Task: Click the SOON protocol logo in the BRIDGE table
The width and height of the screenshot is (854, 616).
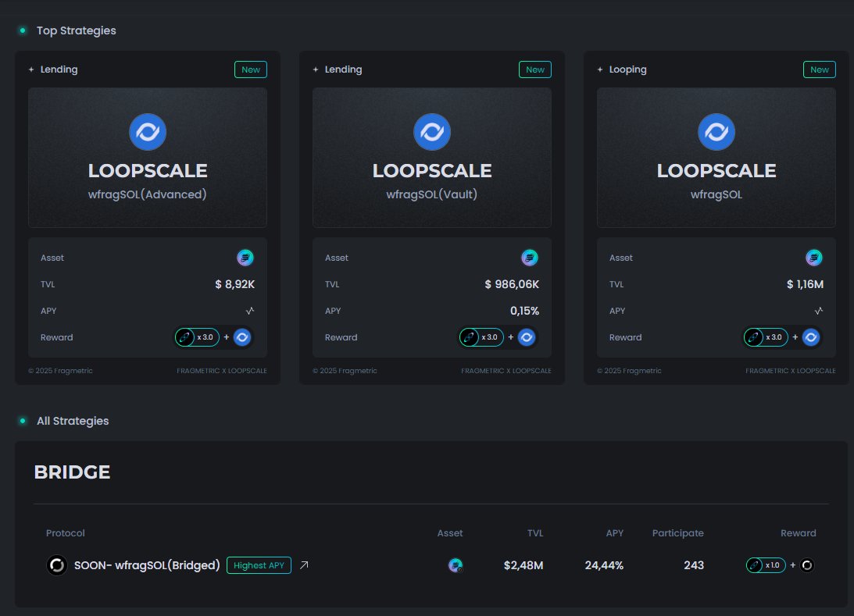Action: [56, 564]
